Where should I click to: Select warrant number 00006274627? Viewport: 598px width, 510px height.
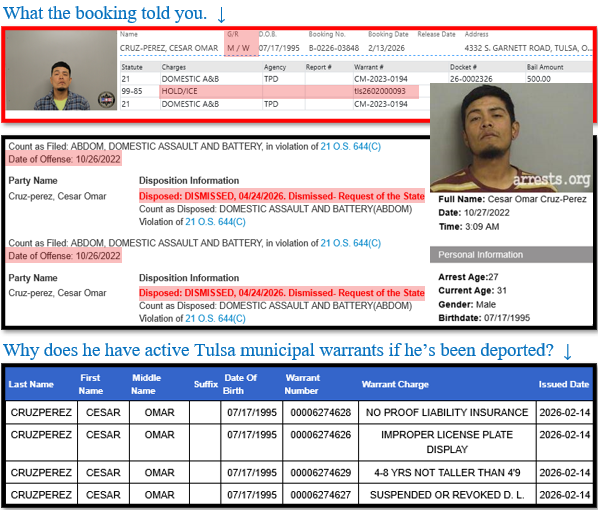(321, 495)
